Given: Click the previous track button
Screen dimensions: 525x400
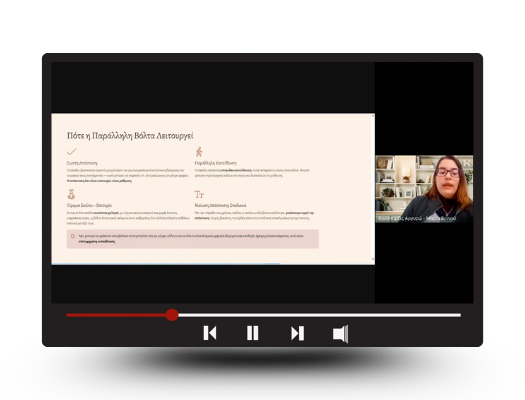Looking at the screenshot, I should point(210,333).
